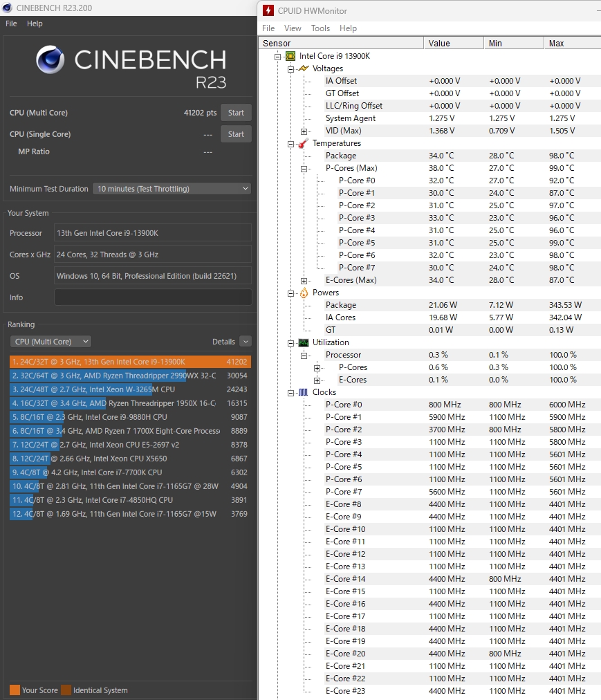The width and height of the screenshot is (601, 700).
Task: Click the Processor name field
Action: point(153,233)
